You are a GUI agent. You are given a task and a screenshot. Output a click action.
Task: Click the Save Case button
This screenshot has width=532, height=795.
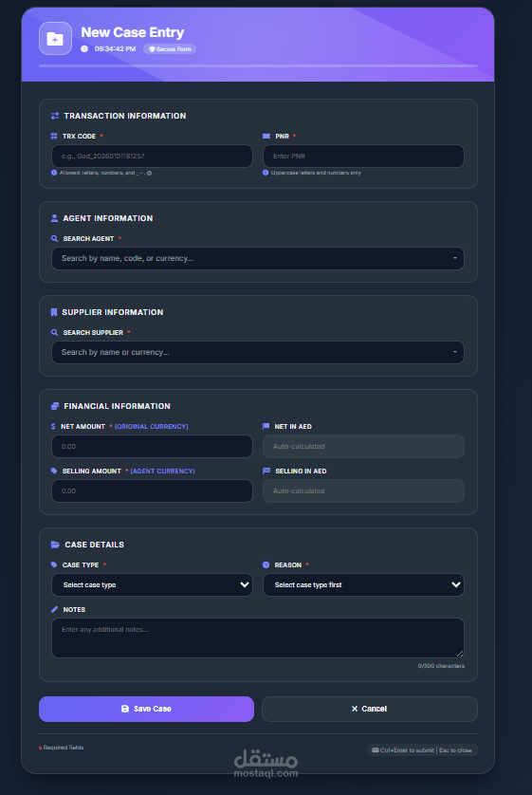146,709
